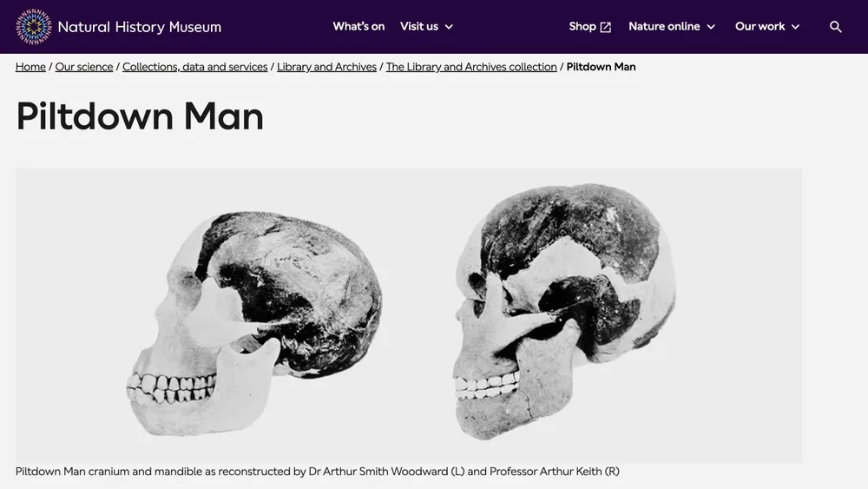868x489 pixels.
Task: Expand the Visit us chevron
Action: point(449,27)
